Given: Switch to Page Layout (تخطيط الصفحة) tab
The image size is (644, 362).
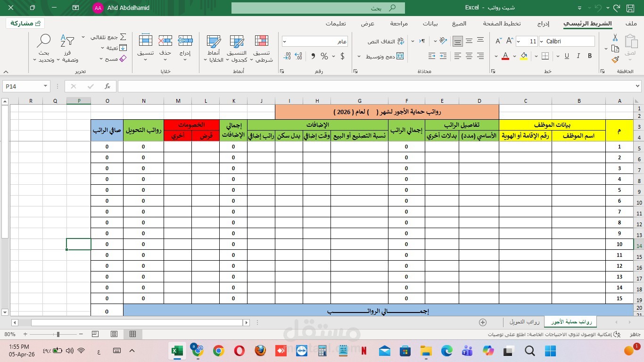Looking at the screenshot, I should coord(502,23).
